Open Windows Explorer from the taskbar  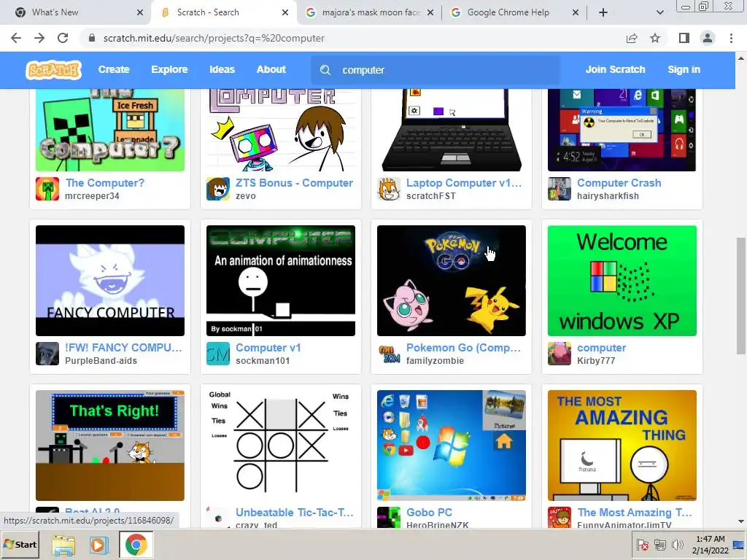coord(63,545)
